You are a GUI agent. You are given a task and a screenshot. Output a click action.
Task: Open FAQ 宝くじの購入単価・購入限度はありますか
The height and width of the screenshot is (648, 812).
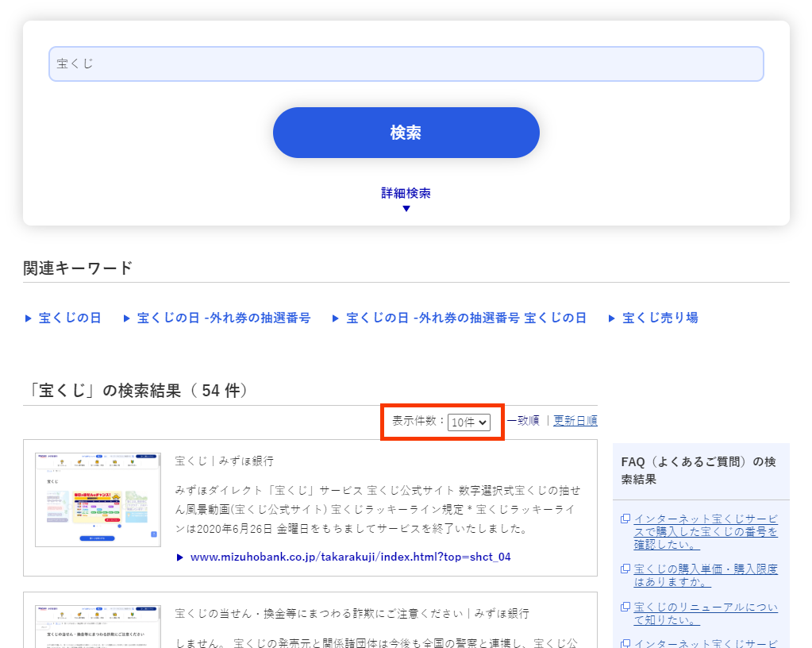pyautogui.click(x=706, y=576)
